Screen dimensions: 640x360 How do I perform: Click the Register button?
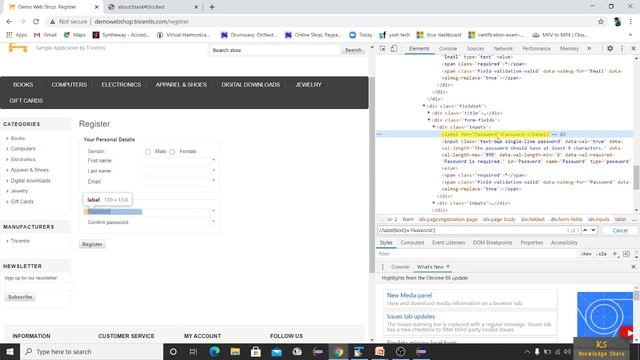92,244
